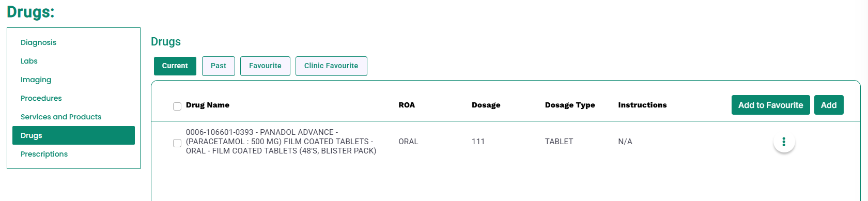
Task: Click the Drug Name column header
Action: 208,105
